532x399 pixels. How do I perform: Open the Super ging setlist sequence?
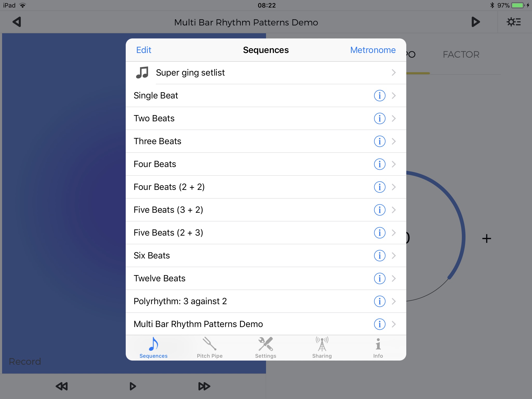[265, 72]
